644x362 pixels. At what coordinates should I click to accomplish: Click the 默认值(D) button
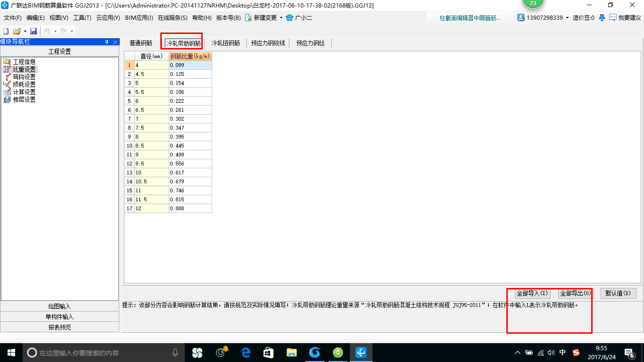coord(619,293)
